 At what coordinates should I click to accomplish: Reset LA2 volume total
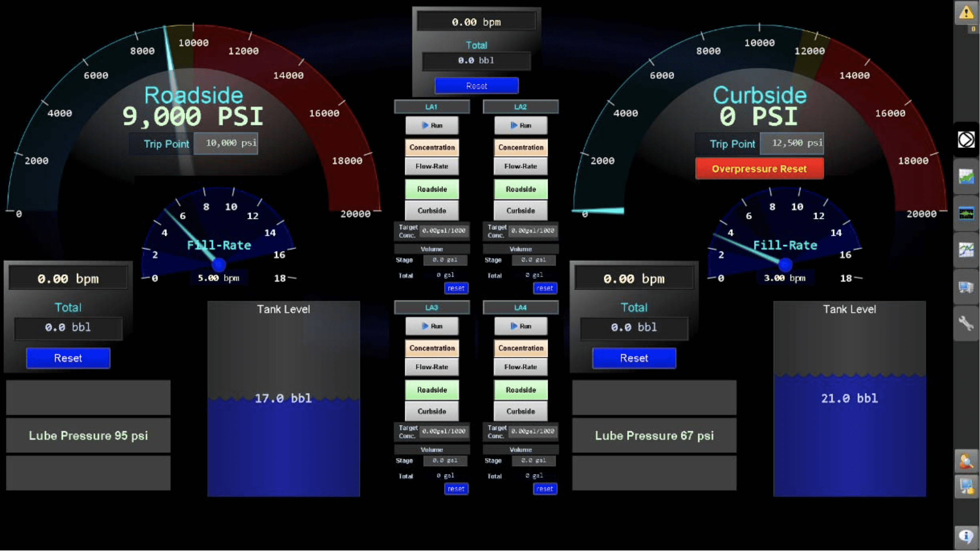(545, 288)
